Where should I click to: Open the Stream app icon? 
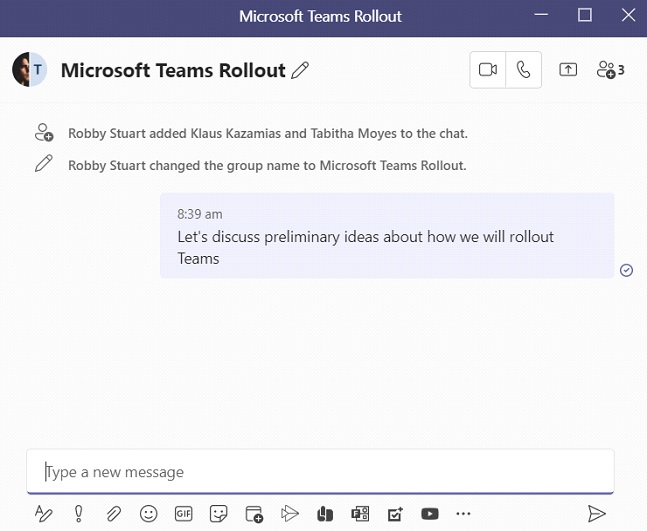290,514
